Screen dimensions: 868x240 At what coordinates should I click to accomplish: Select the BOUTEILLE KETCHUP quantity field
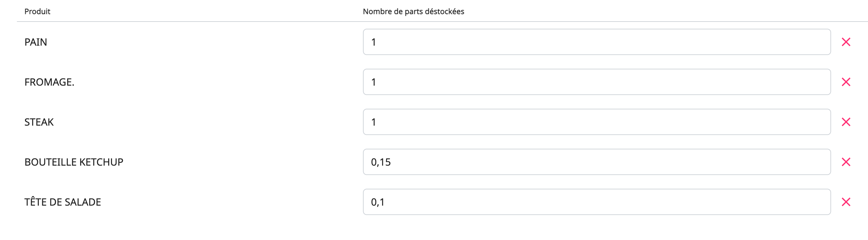(596, 162)
